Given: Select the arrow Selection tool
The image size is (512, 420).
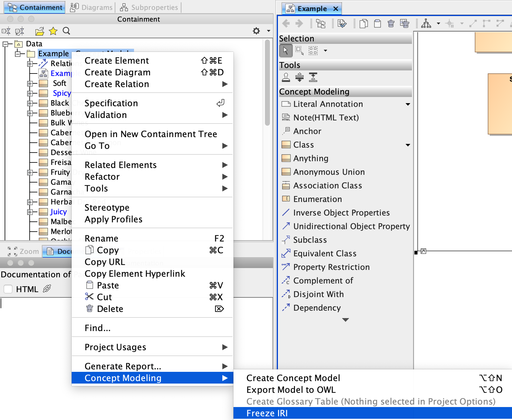Looking at the screenshot, I should [286, 51].
